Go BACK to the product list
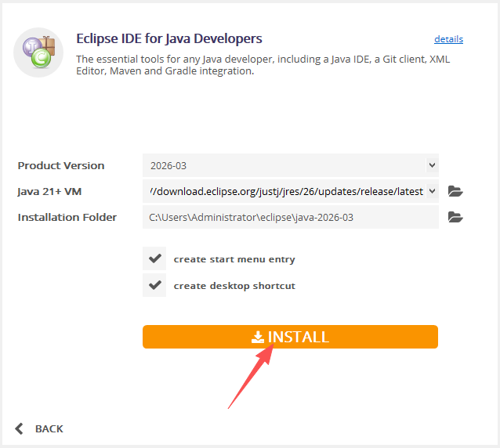Screen dimensions: 500x448 coord(39,429)
